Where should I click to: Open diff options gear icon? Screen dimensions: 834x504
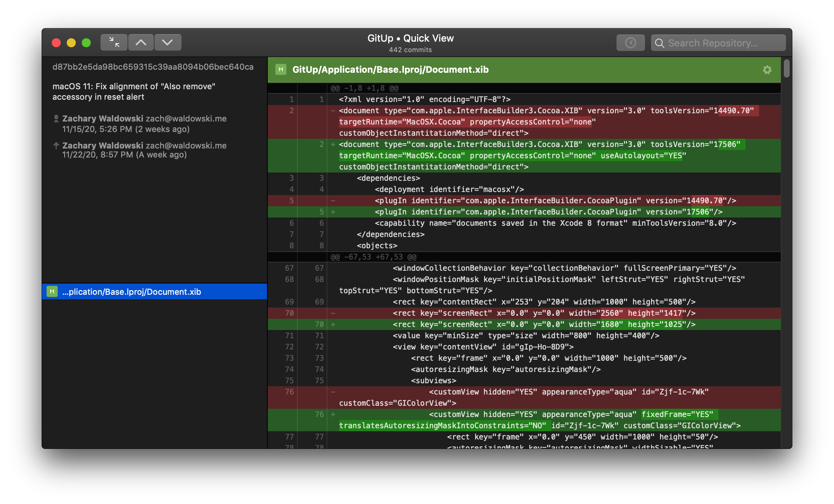tap(767, 70)
